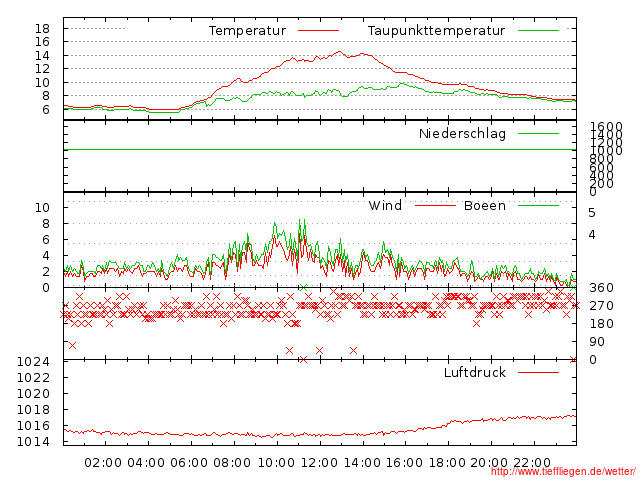The width and height of the screenshot is (640, 480).
Task: Click the tieffliegen.de/wetter link
Action: [563, 472]
